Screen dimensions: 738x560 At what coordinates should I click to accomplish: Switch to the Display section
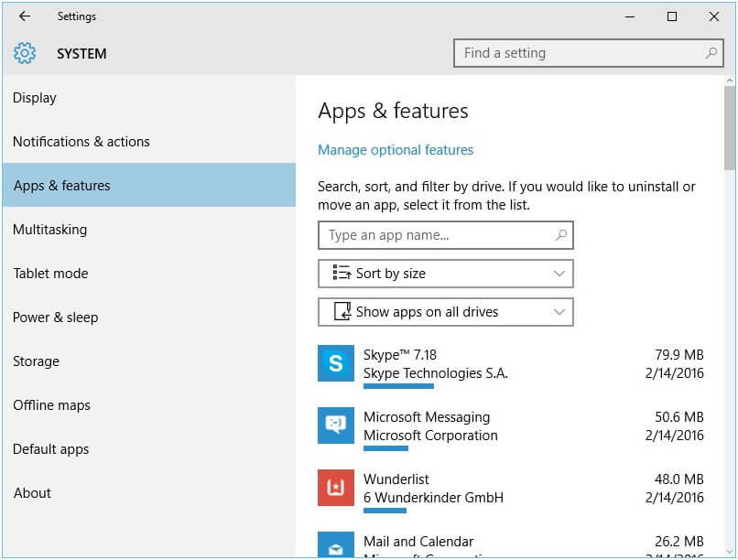click(34, 98)
